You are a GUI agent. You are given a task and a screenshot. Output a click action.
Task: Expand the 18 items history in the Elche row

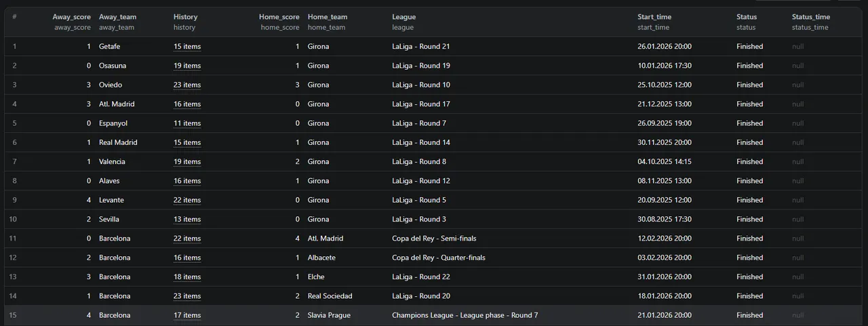(x=187, y=277)
